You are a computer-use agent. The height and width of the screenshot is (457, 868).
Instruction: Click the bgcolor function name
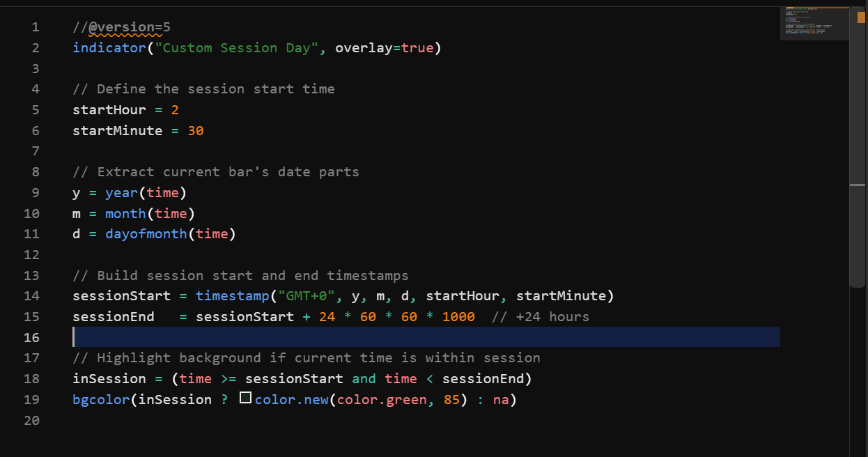[101, 400]
